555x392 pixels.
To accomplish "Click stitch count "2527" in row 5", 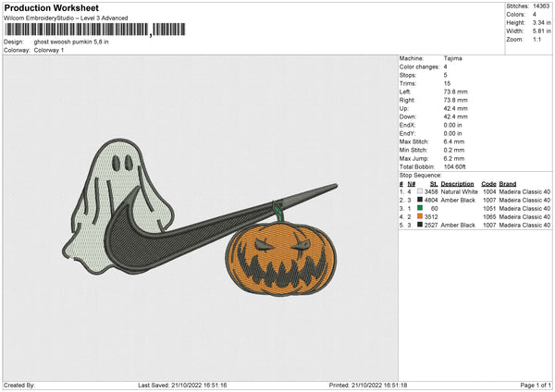I will (431, 225).
